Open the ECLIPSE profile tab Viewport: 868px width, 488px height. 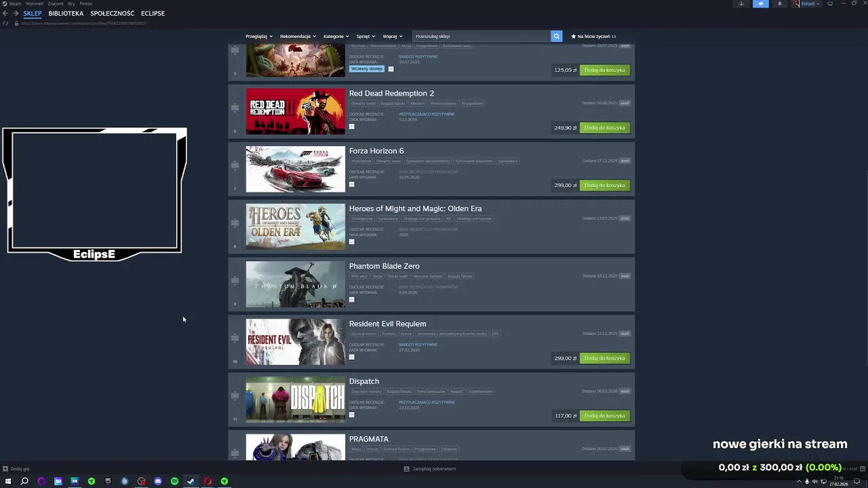[x=153, y=13]
